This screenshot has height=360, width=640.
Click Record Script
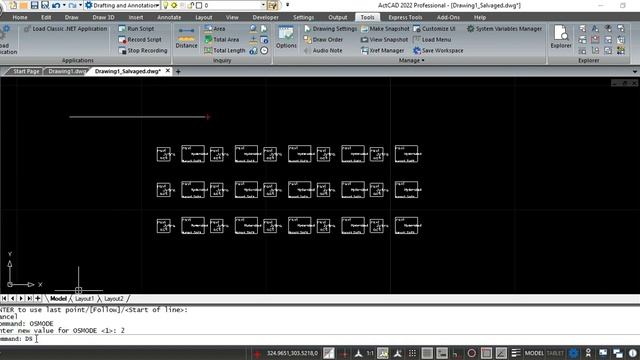140,40
